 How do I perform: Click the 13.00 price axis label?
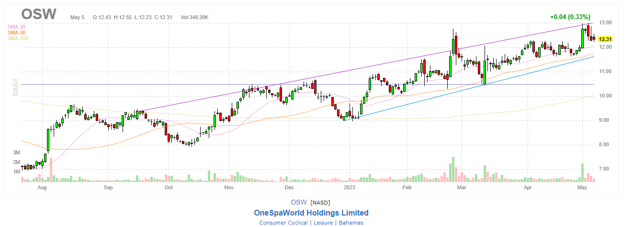(x=605, y=22)
